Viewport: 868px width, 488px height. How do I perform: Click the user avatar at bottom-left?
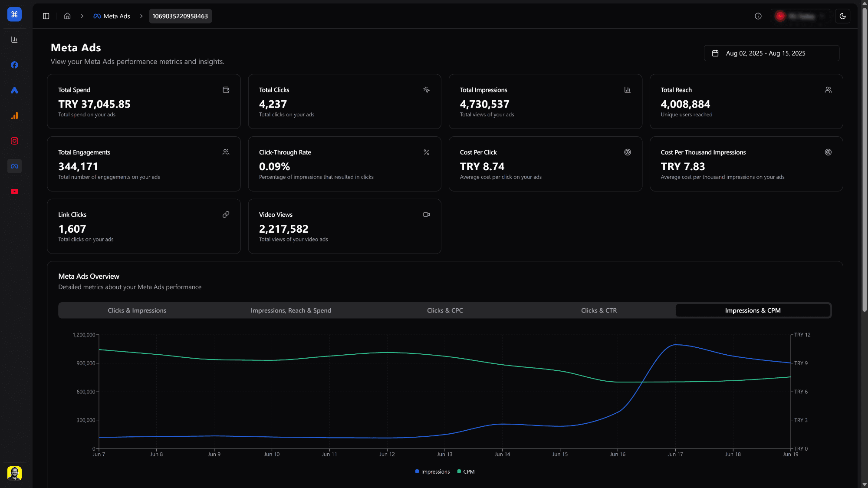coord(14,473)
